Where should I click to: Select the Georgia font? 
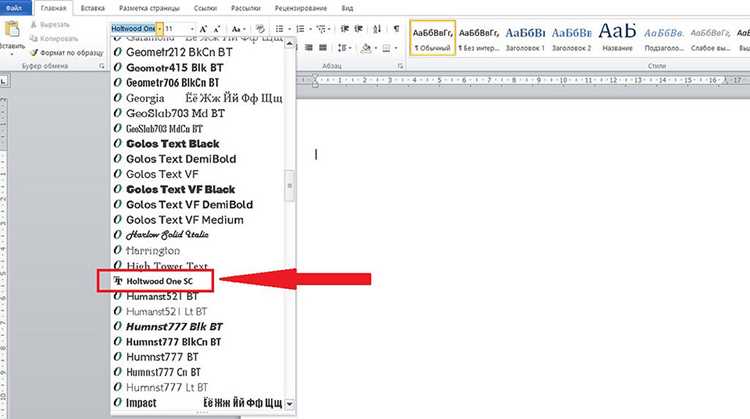pos(198,98)
